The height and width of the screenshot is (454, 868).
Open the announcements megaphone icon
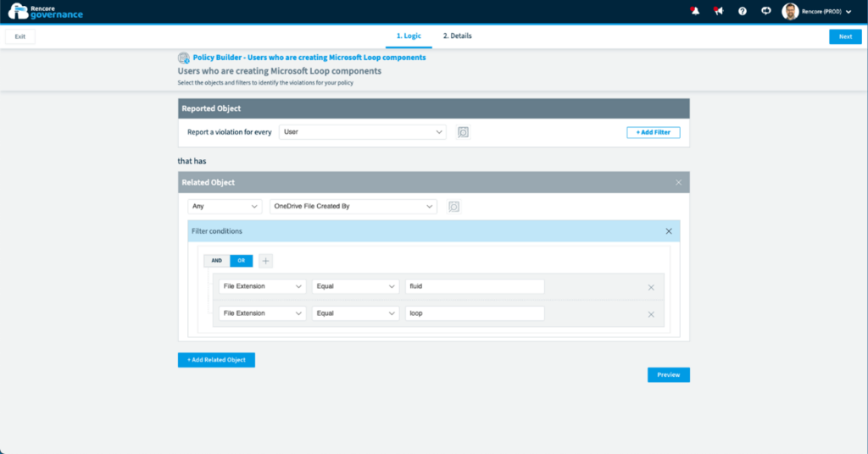coord(719,11)
